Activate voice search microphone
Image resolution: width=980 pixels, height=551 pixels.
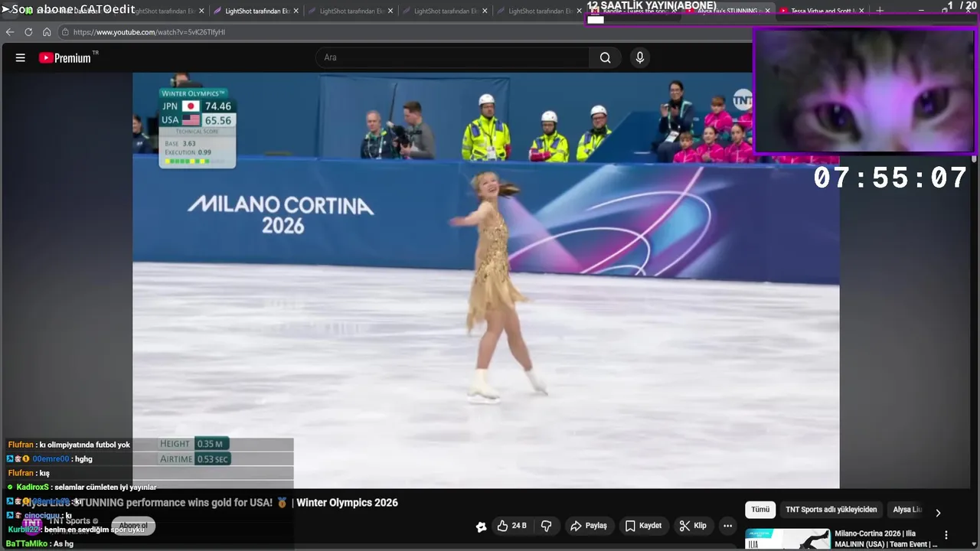coord(640,57)
